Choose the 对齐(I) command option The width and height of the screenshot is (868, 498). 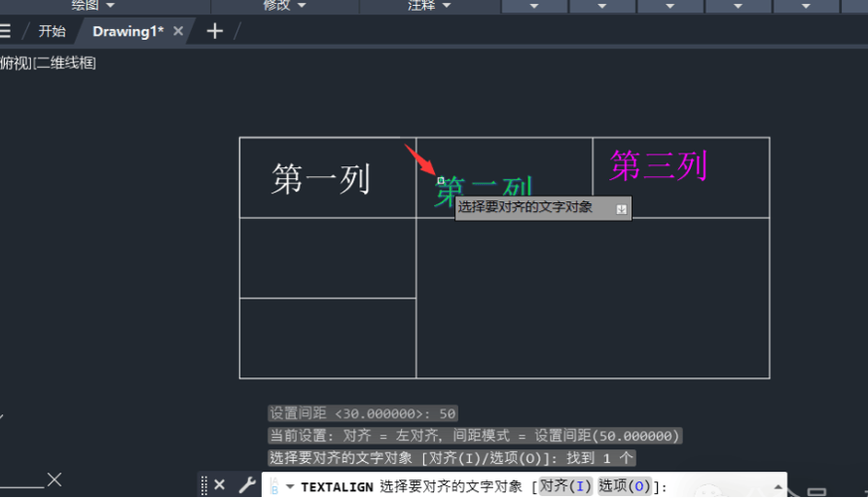[564, 486]
